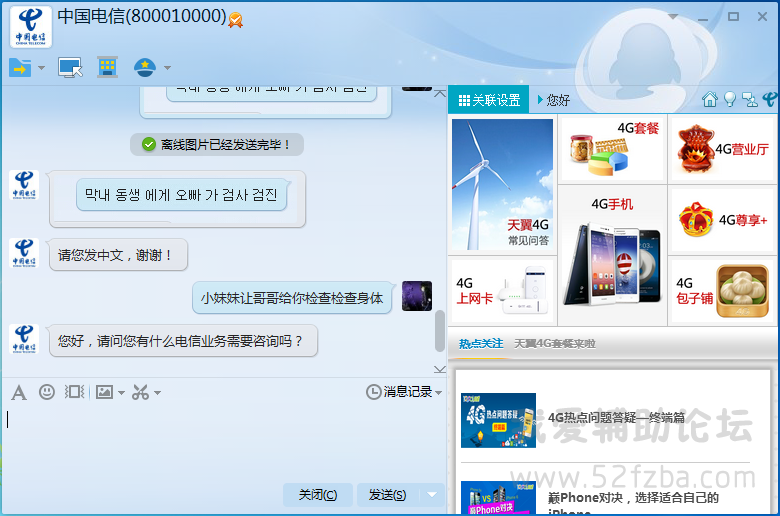Insert a picture using the image icon
Image resolution: width=780 pixels, height=516 pixels.
pyautogui.click(x=104, y=392)
